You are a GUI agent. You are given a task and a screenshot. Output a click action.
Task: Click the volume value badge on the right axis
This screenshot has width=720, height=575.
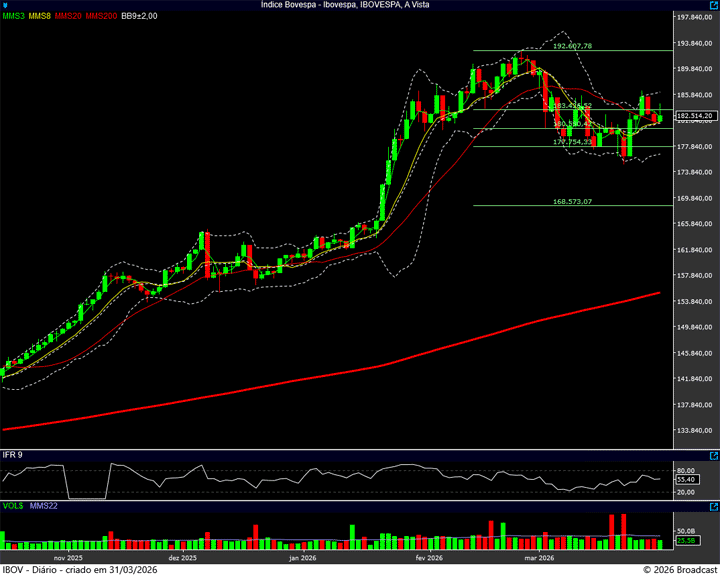click(686, 541)
